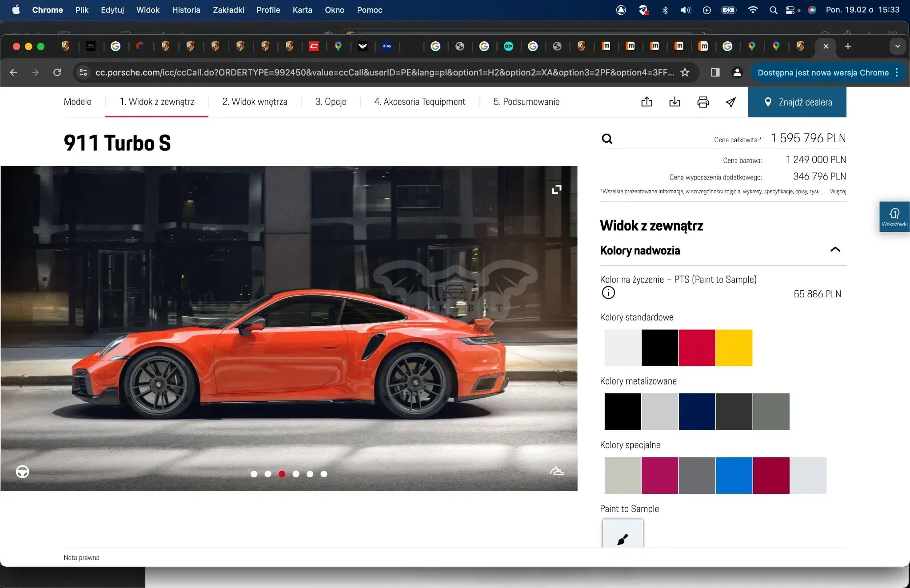Screen dimensions: 910x588
Task: Click the share configuration icon
Action: 647,102
